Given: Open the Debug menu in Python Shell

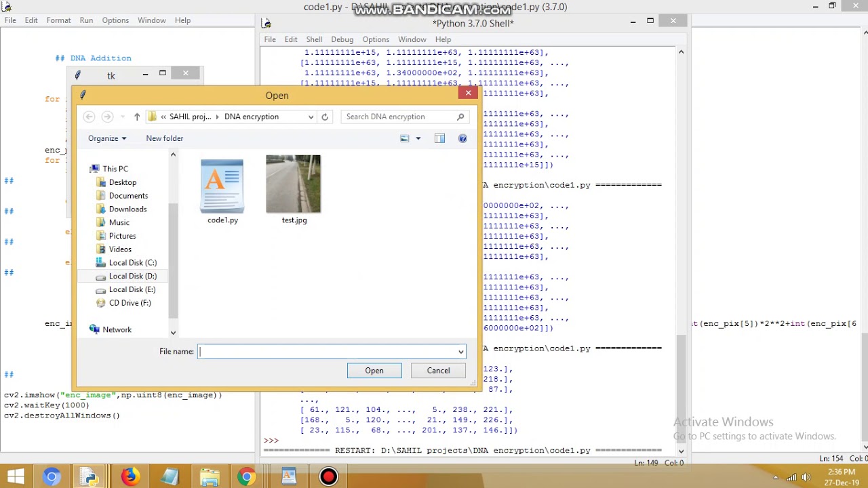Looking at the screenshot, I should point(342,39).
